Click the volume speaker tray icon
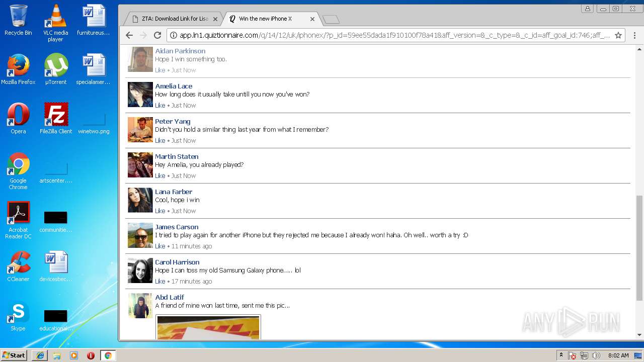The height and width of the screenshot is (362, 644). 596,355
